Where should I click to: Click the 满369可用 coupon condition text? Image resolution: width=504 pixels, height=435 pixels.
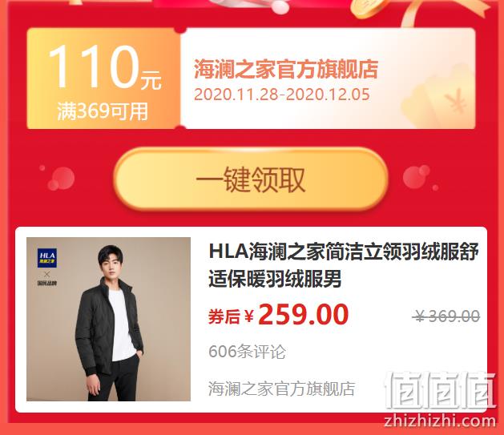pos(103,111)
